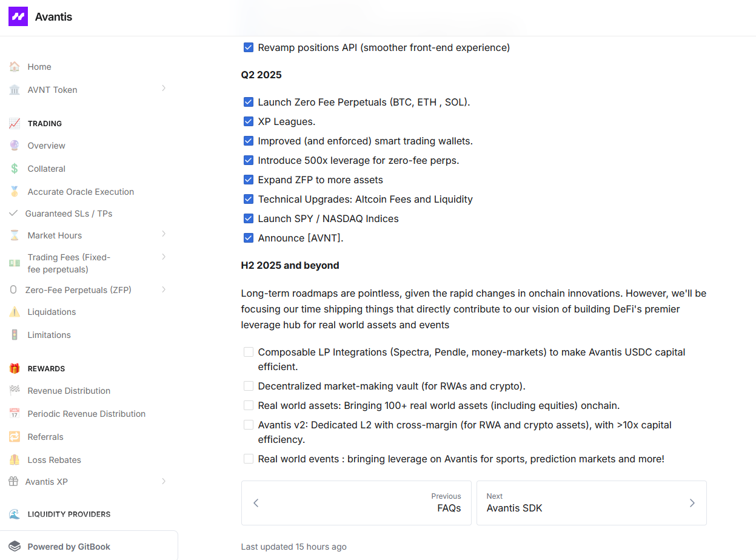Click the Avantis purple logo icon
Image resolution: width=756 pixels, height=560 pixels.
(x=18, y=16)
